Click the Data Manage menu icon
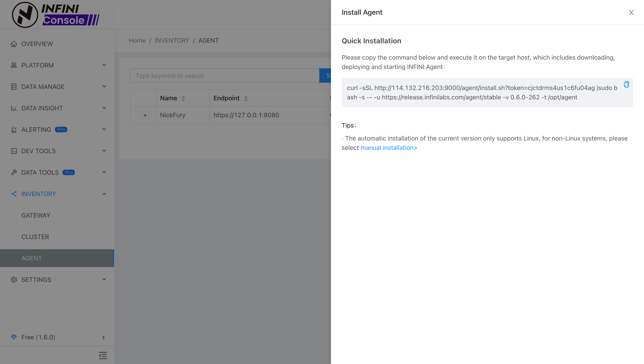Image resolution: width=644 pixels, height=364 pixels. [14, 87]
